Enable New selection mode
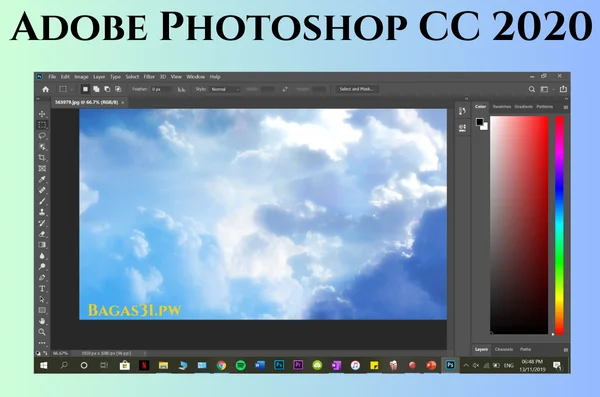 point(85,89)
